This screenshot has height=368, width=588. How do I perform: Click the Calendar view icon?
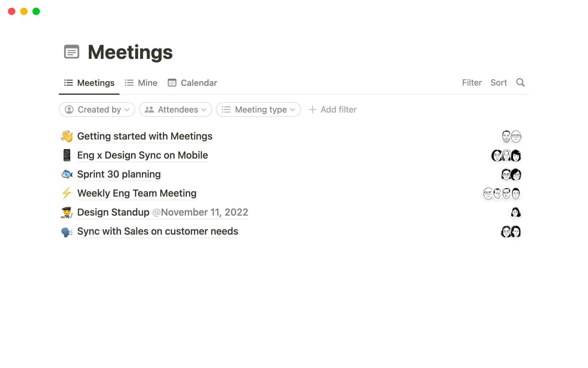pyautogui.click(x=172, y=83)
